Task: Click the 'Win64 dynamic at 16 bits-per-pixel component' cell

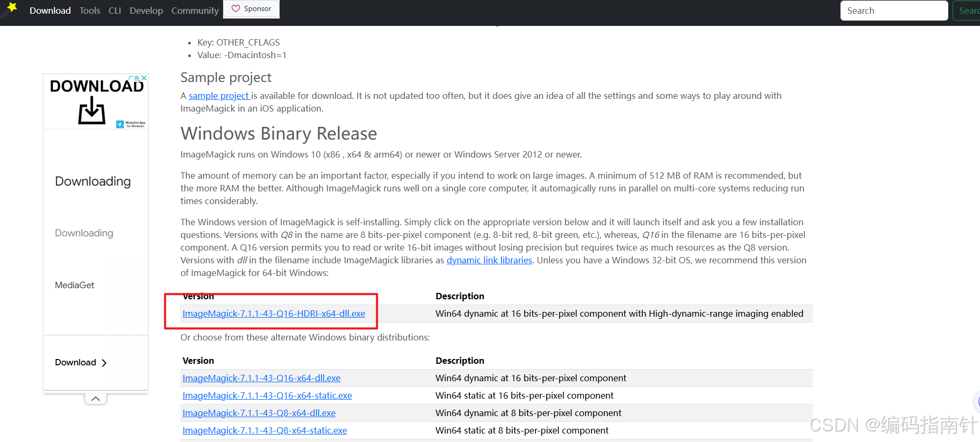Action: [x=531, y=378]
